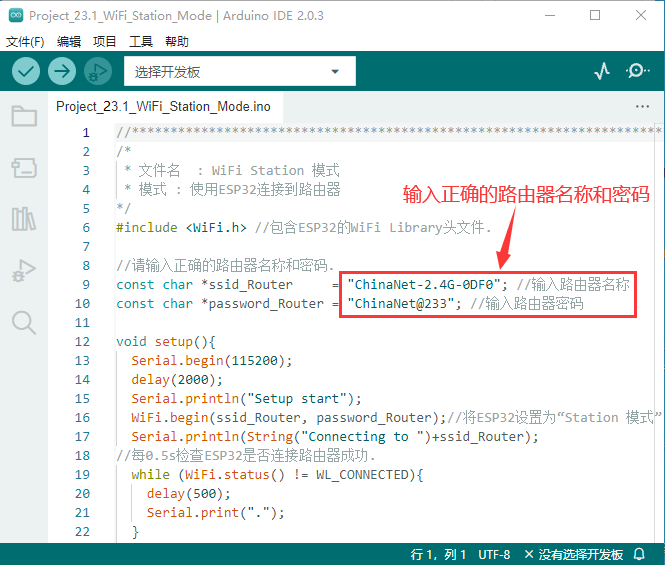Open the Boards Manager sidebar panel

coord(24,168)
